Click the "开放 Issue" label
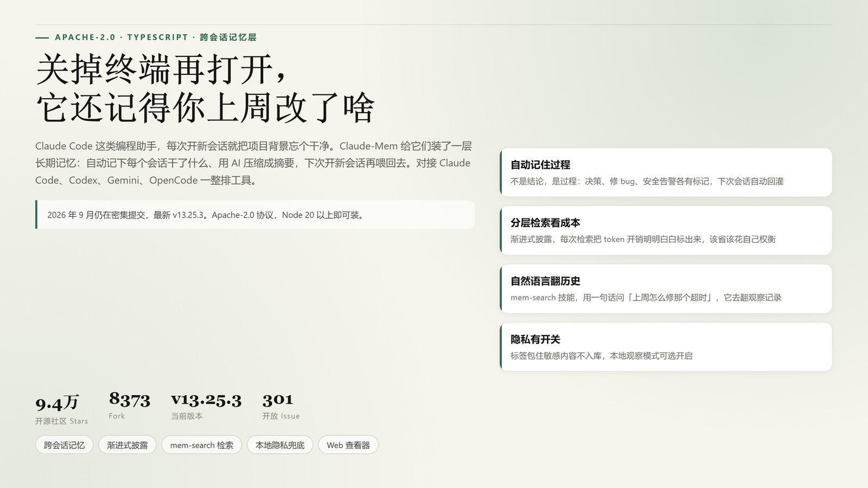The width and height of the screenshot is (868, 488). [x=281, y=416]
